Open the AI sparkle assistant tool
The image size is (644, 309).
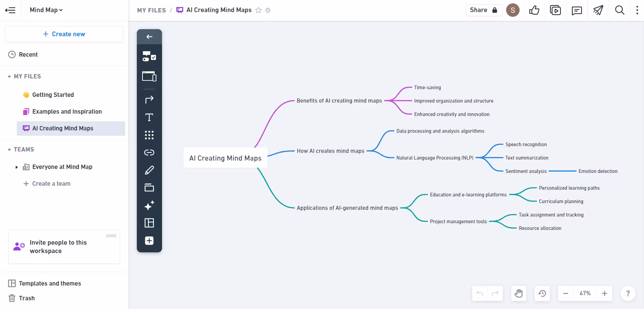point(149,205)
